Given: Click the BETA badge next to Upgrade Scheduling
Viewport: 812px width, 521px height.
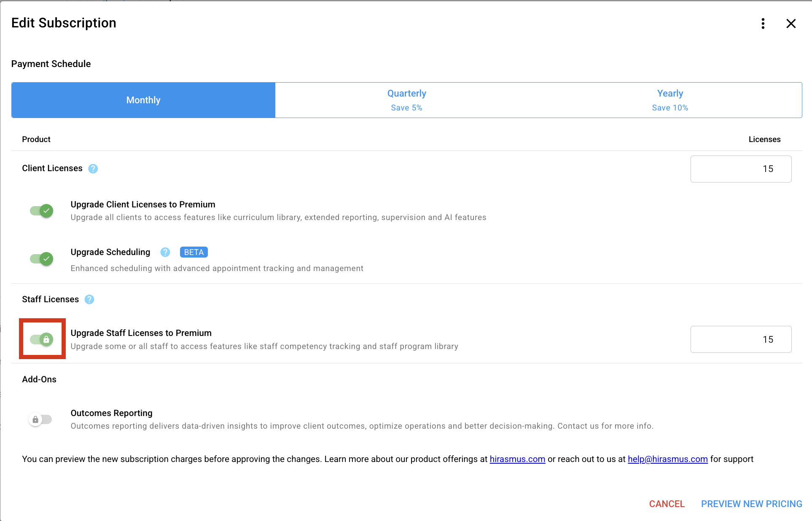Looking at the screenshot, I should coord(194,252).
